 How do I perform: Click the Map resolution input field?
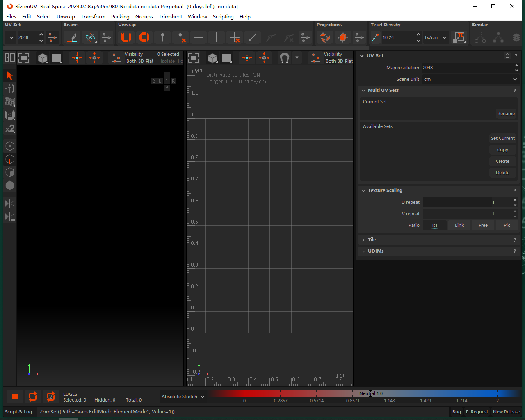pos(468,68)
